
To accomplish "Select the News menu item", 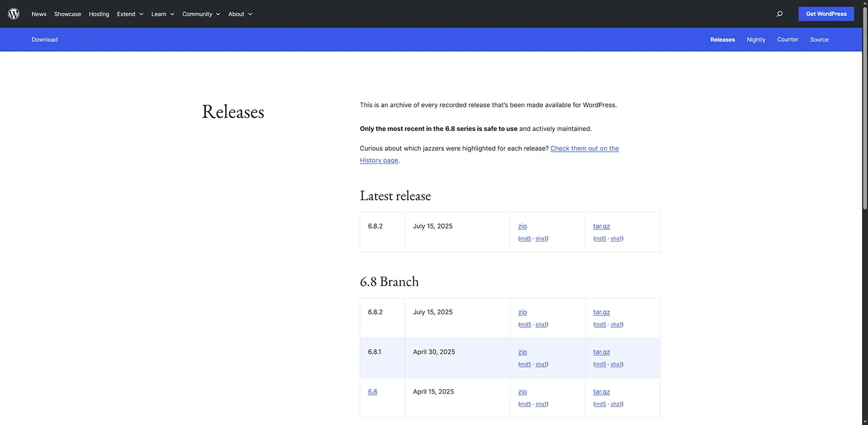I will 38,14.
